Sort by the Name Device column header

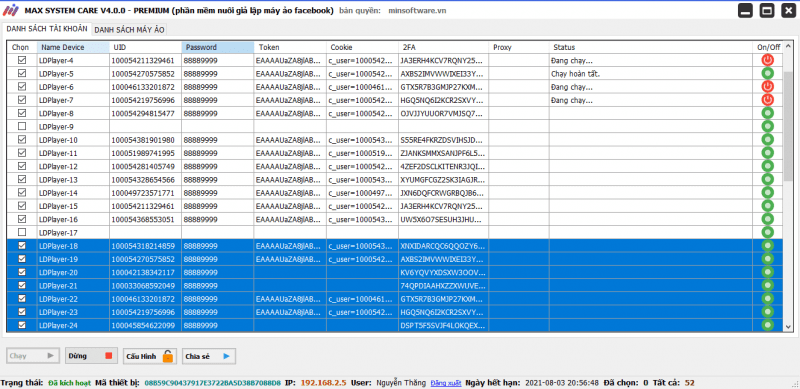pos(73,47)
